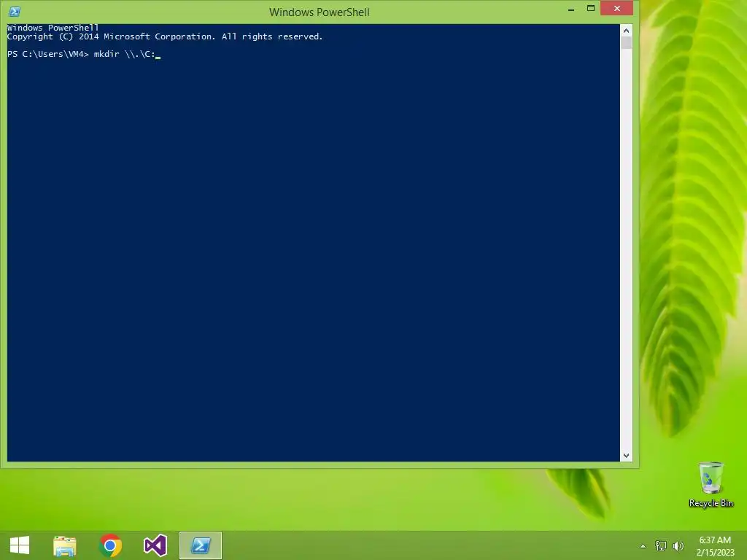Screen dimensions: 747x560
Task: Click the scrollbar down arrow in PowerShell
Action: coord(626,455)
